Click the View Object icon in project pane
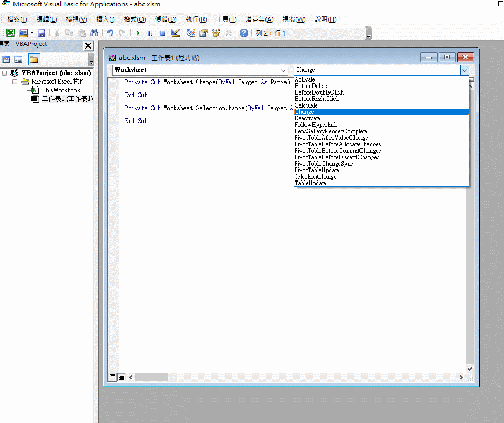504x423 pixels. point(18,59)
